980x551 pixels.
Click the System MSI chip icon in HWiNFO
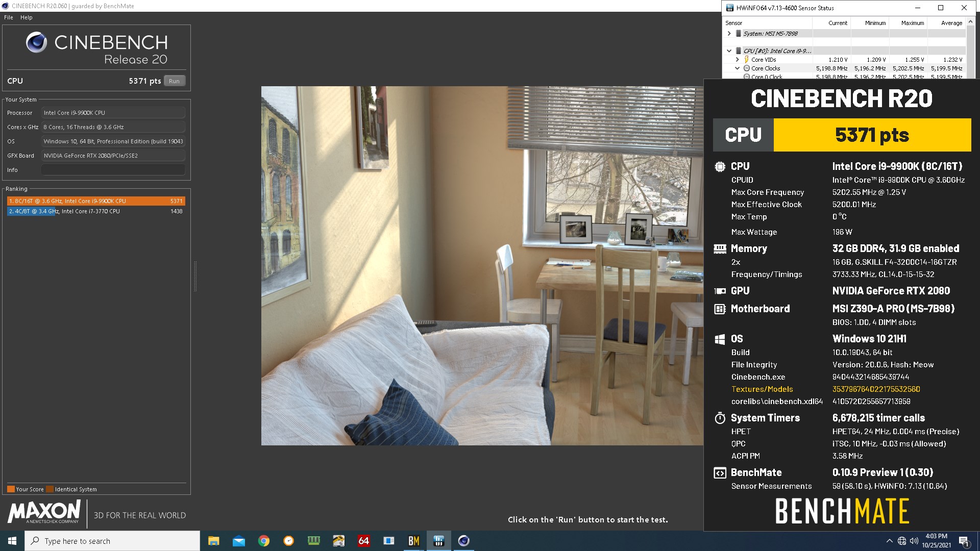point(738,34)
